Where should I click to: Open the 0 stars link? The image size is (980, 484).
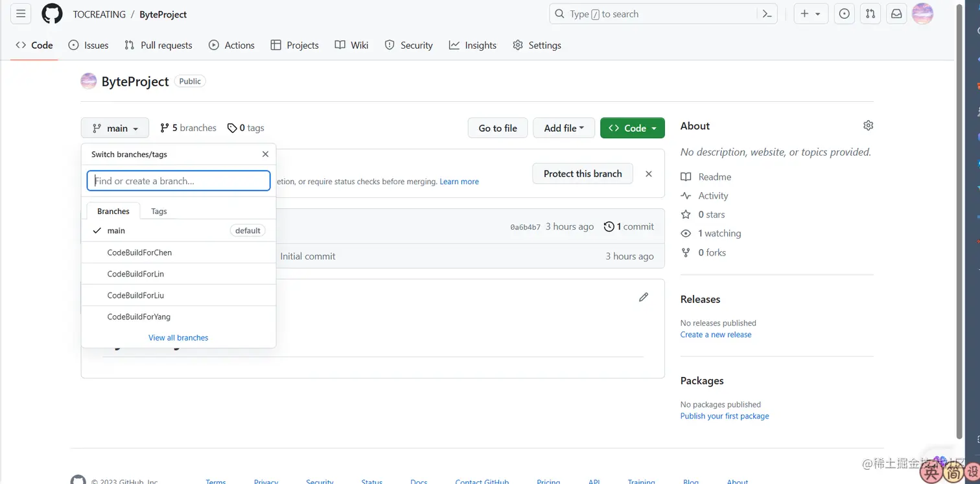click(x=703, y=214)
